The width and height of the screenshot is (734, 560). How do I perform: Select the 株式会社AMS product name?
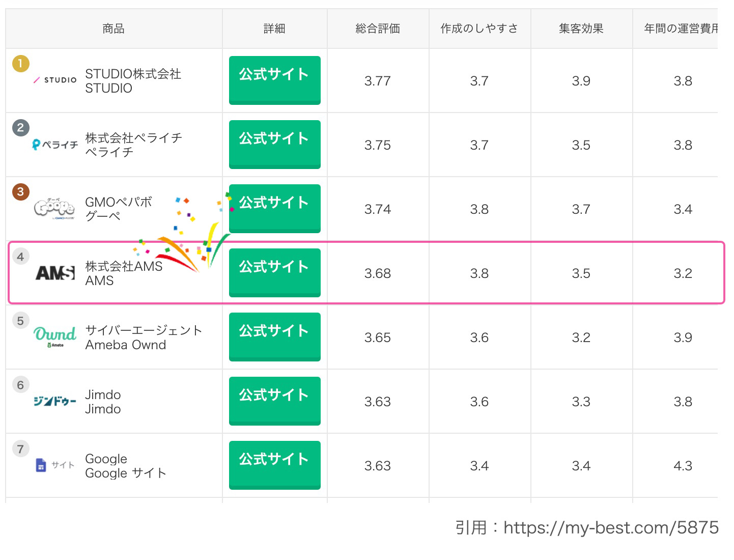click(x=124, y=273)
